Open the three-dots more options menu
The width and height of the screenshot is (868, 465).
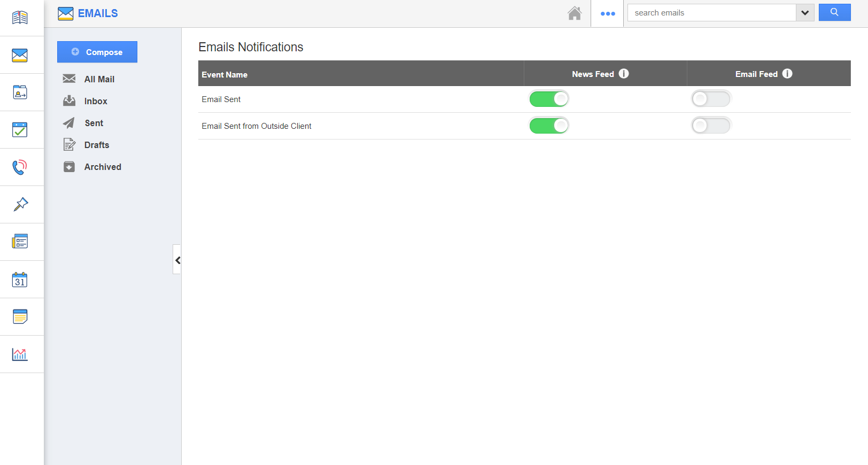coord(608,14)
